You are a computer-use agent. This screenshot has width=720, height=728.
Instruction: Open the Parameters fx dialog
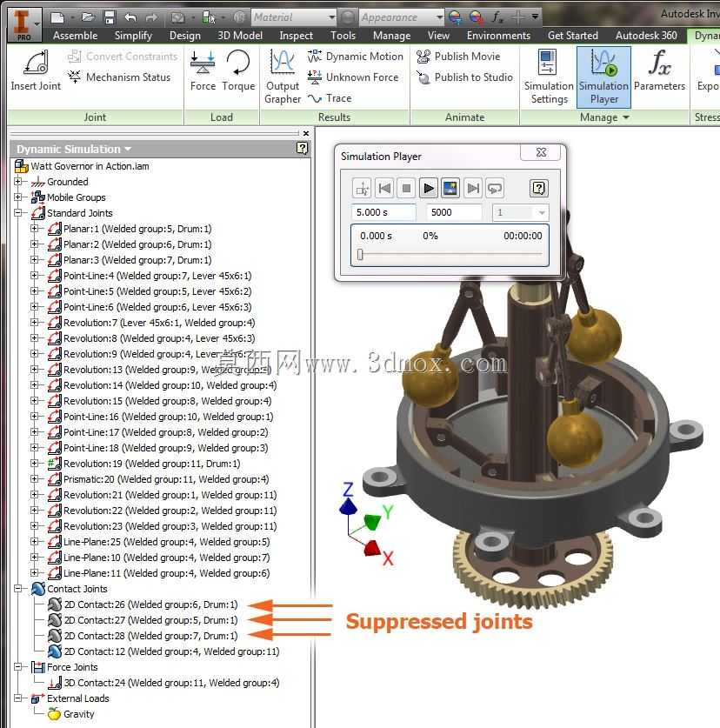click(659, 70)
